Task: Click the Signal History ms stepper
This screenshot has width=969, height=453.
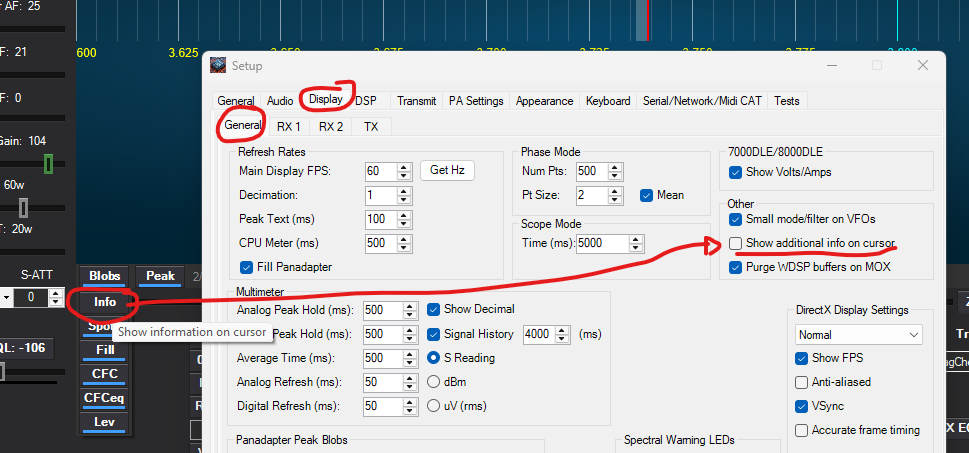Action: (x=562, y=334)
